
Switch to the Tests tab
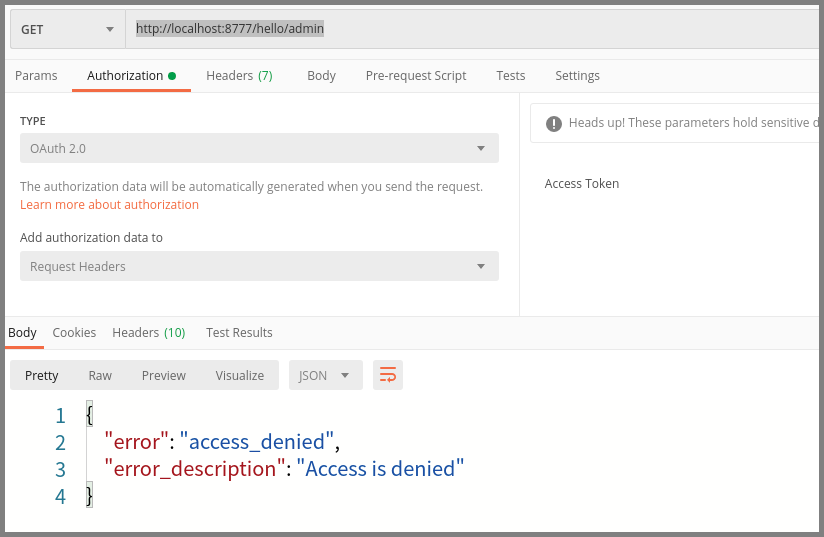pos(510,76)
